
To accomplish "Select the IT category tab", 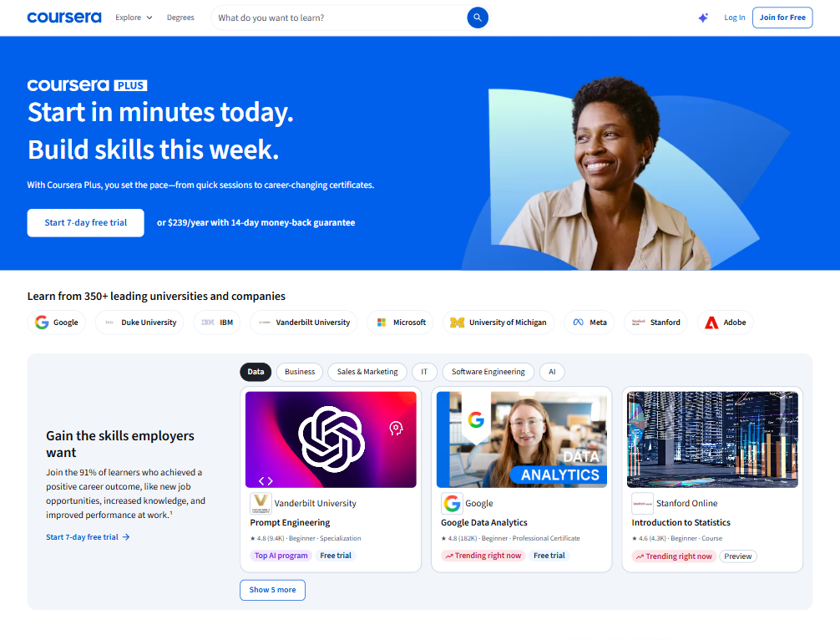I will pyautogui.click(x=424, y=372).
